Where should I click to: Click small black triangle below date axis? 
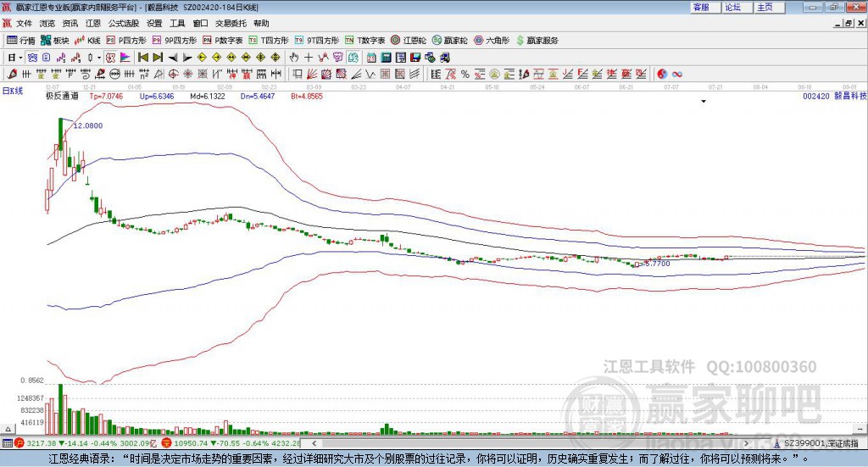tap(704, 101)
